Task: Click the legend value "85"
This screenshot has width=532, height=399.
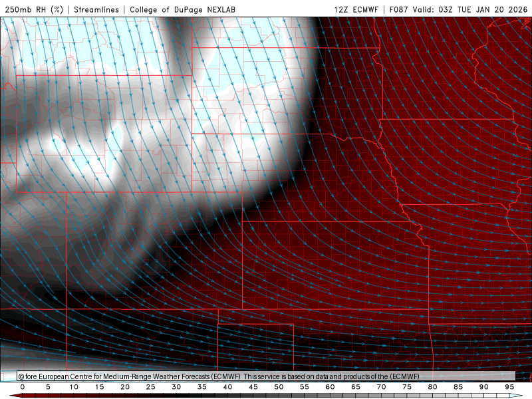Action: (x=458, y=387)
